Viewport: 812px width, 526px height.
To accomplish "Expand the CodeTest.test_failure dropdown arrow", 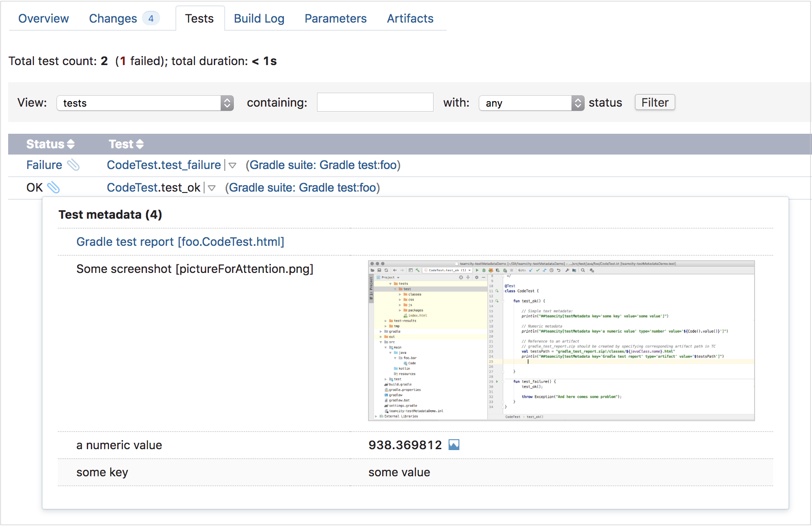I will [x=232, y=165].
